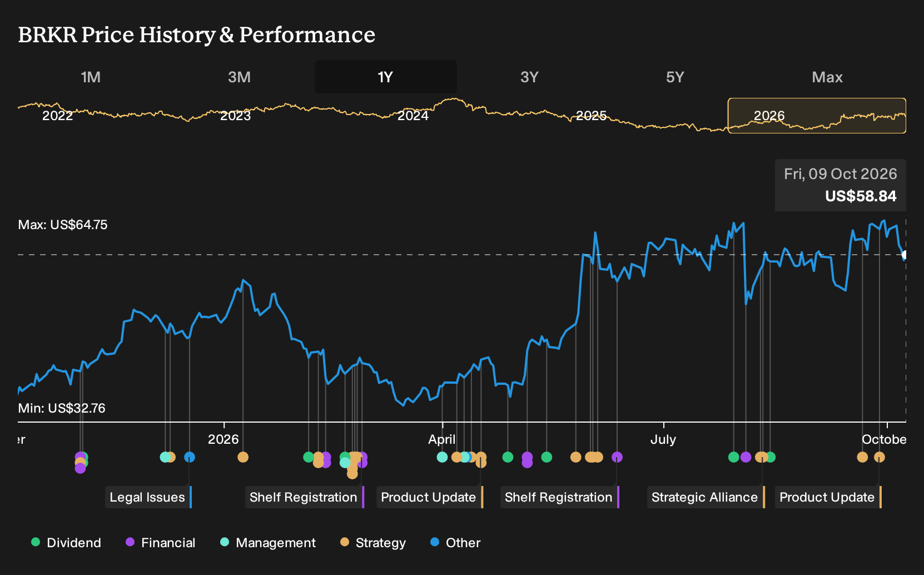Open the Strategic Alliance event label
The image size is (924, 575).
point(706,497)
